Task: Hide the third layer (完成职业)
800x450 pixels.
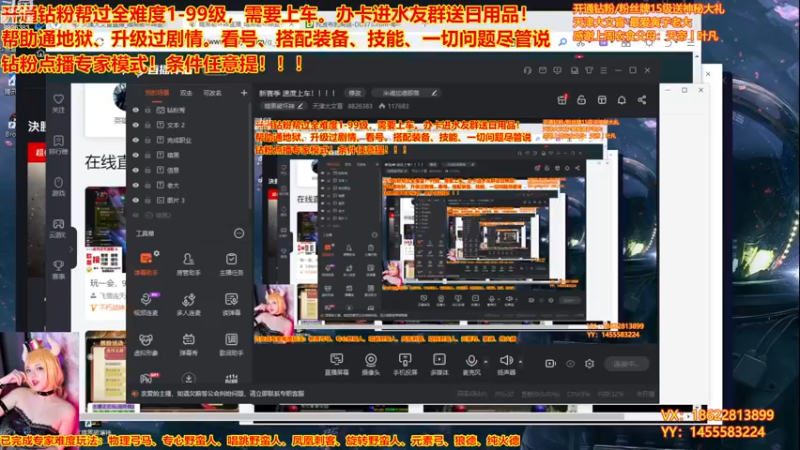Action: [136, 140]
